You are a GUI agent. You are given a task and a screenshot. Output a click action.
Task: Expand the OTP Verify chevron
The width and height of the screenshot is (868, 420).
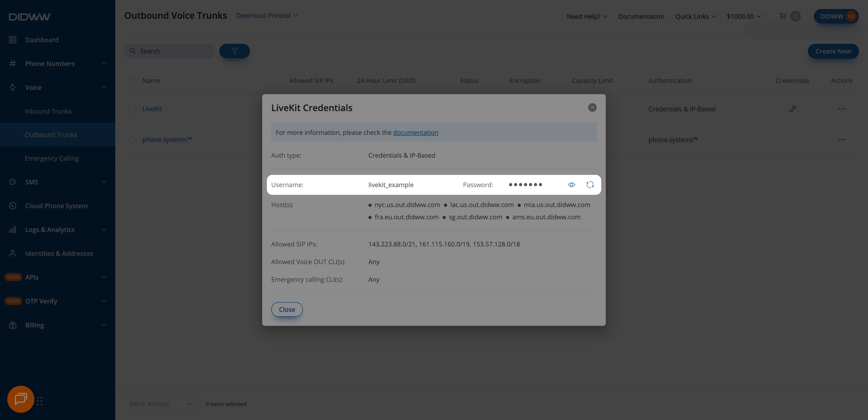[104, 301]
